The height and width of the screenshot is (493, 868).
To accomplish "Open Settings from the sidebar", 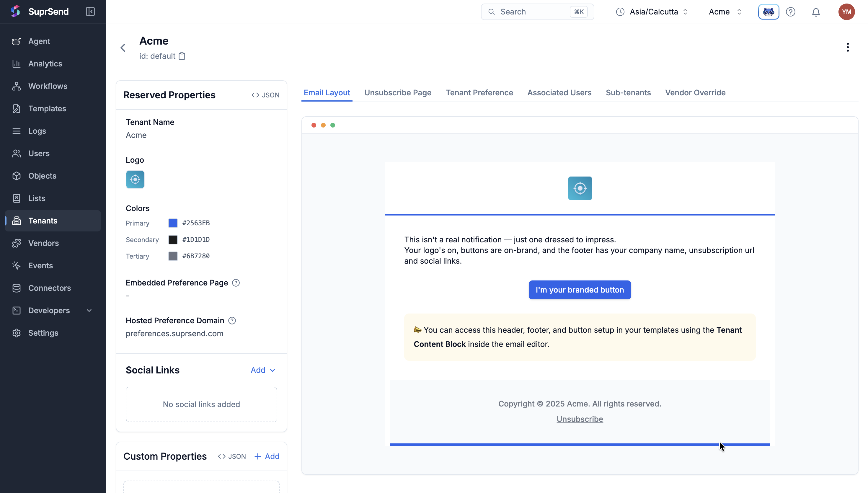I will tap(53, 333).
